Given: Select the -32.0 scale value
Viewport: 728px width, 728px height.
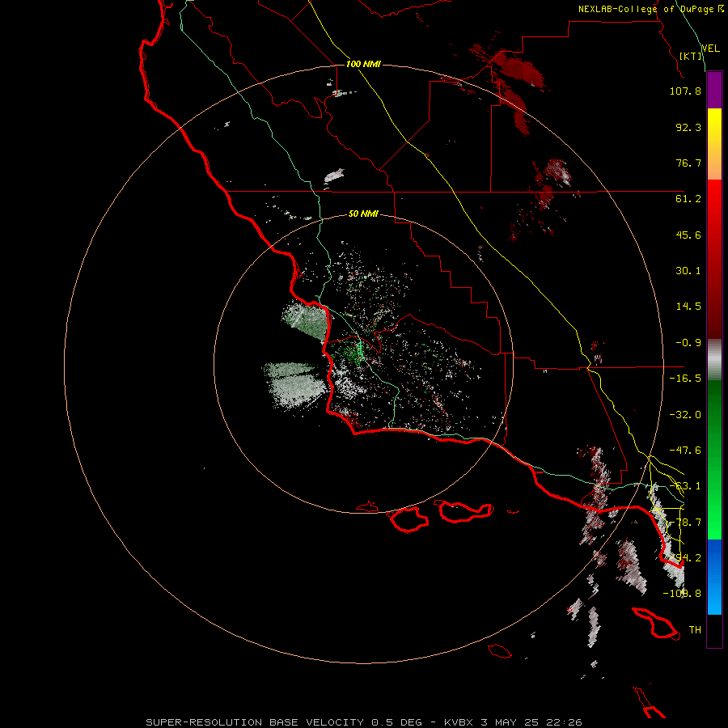Looking at the screenshot, I should click(685, 415).
